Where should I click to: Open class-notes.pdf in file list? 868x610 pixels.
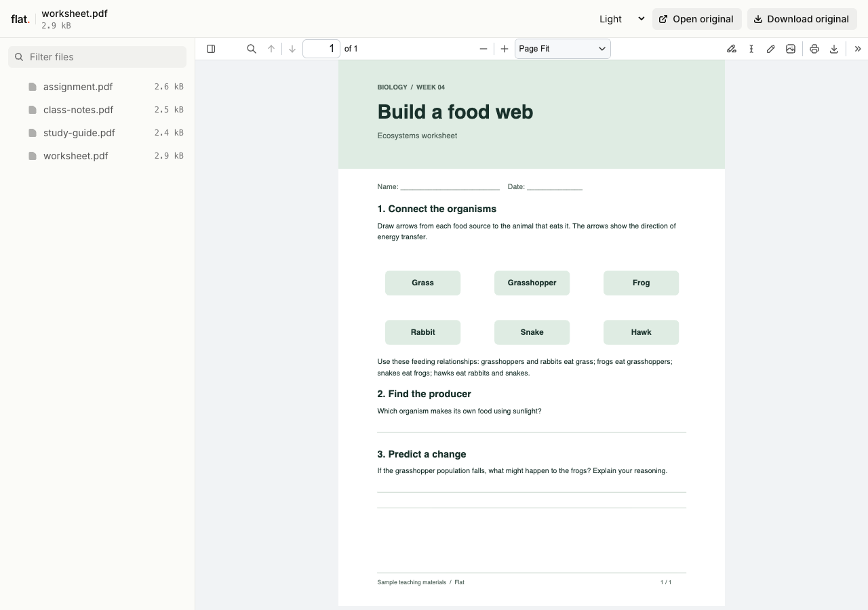pos(97,110)
